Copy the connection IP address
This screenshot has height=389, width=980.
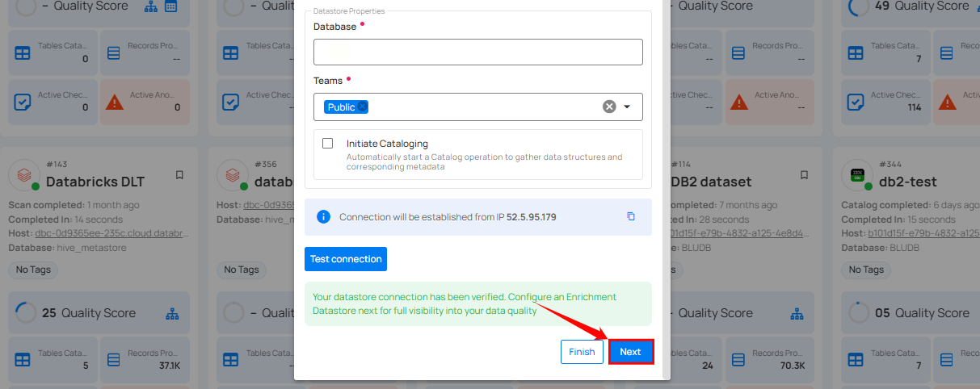[x=631, y=216]
